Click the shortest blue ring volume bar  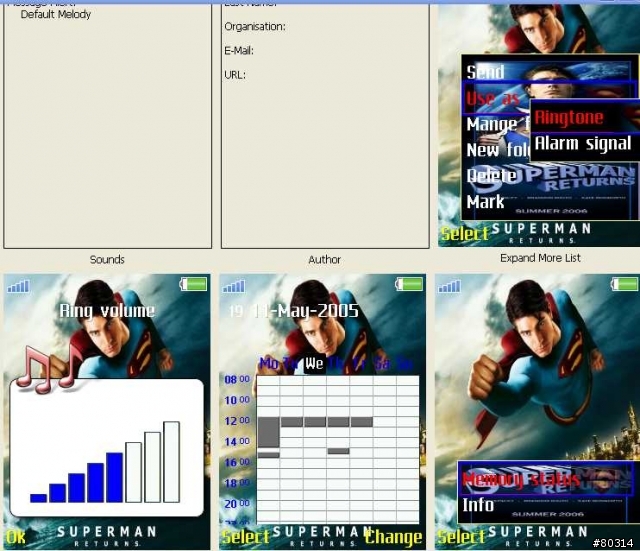[38, 498]
